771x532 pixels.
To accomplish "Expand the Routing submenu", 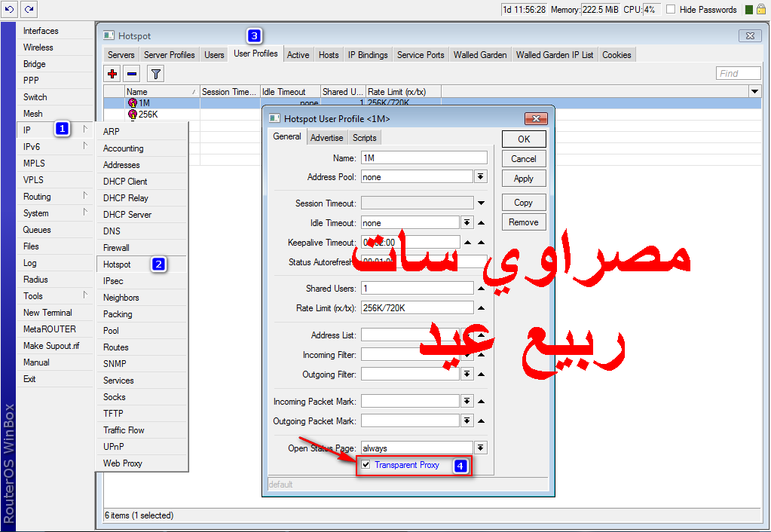I will tap(54, 196).
